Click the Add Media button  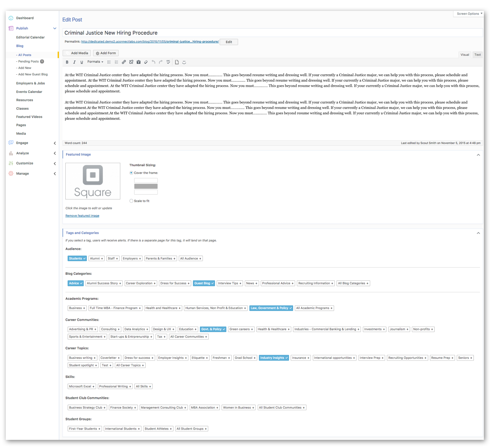pyautogui.click(x=77, y=53)
